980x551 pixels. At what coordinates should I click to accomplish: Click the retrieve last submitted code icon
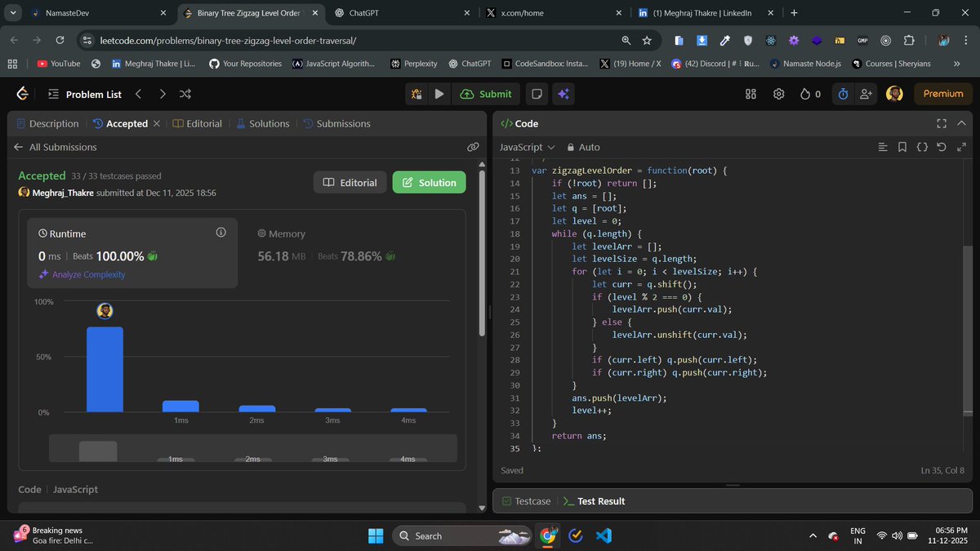click(941, 147)
